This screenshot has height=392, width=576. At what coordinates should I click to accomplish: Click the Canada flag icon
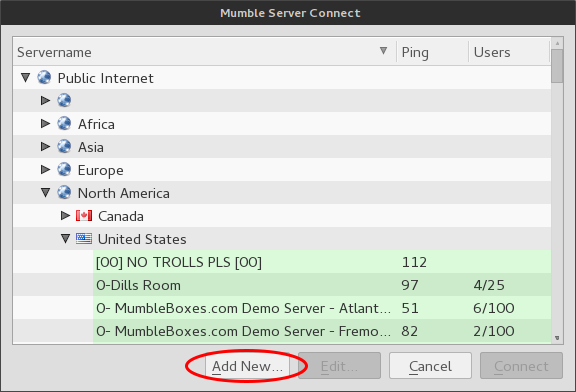(84, 216)
